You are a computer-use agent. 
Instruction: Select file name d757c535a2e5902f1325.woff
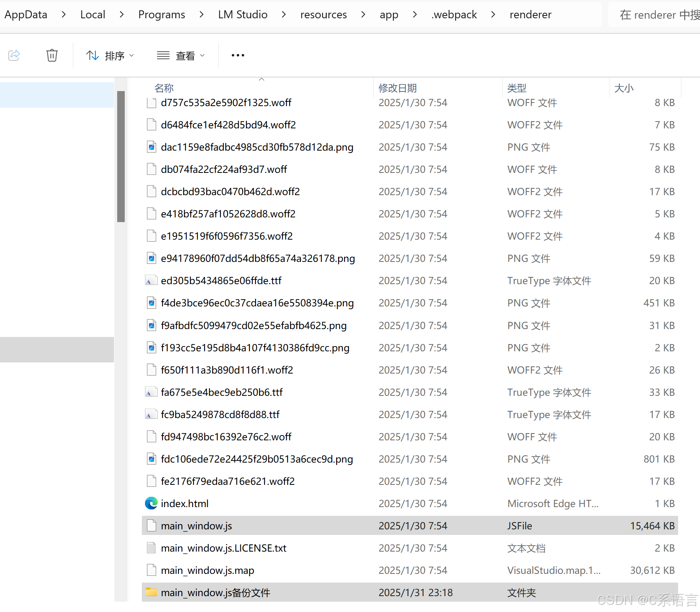[x=226, y=103]
